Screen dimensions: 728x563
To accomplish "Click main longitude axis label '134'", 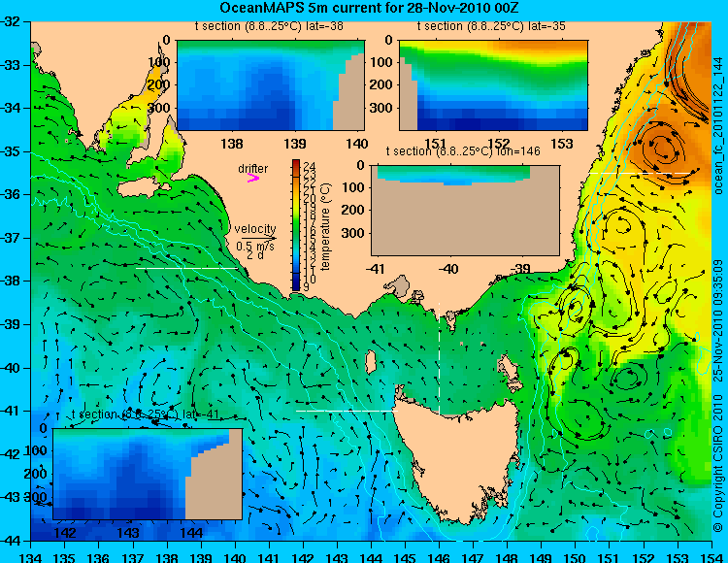I will click(31, 557).
